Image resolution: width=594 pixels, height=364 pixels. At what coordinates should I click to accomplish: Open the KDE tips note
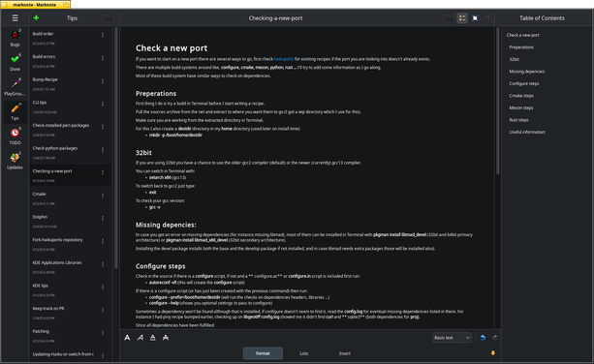point(70,289)
